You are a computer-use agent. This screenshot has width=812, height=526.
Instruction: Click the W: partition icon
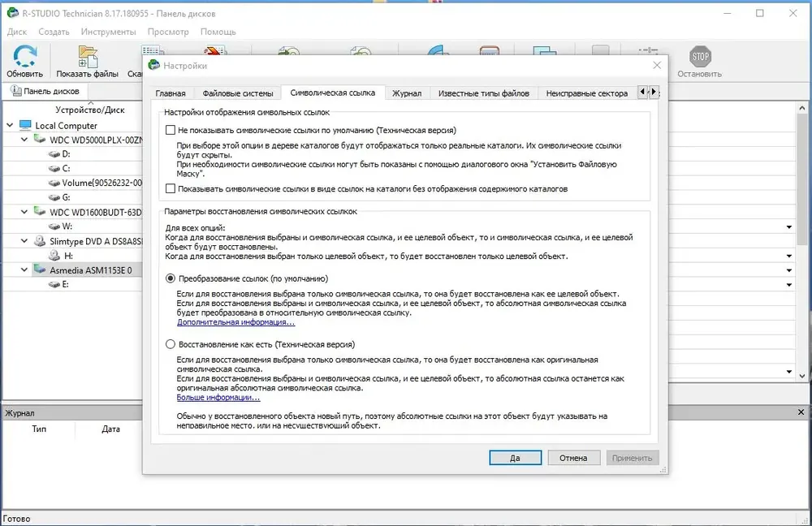point(54,226)
